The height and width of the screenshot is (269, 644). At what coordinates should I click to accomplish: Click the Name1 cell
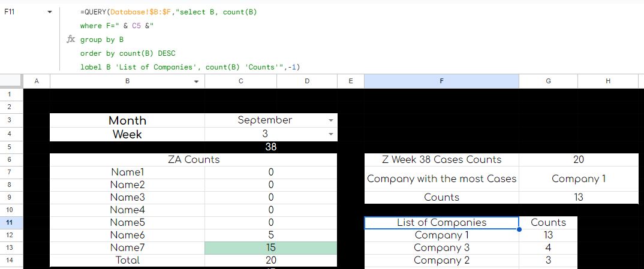(x=127, y=172)
